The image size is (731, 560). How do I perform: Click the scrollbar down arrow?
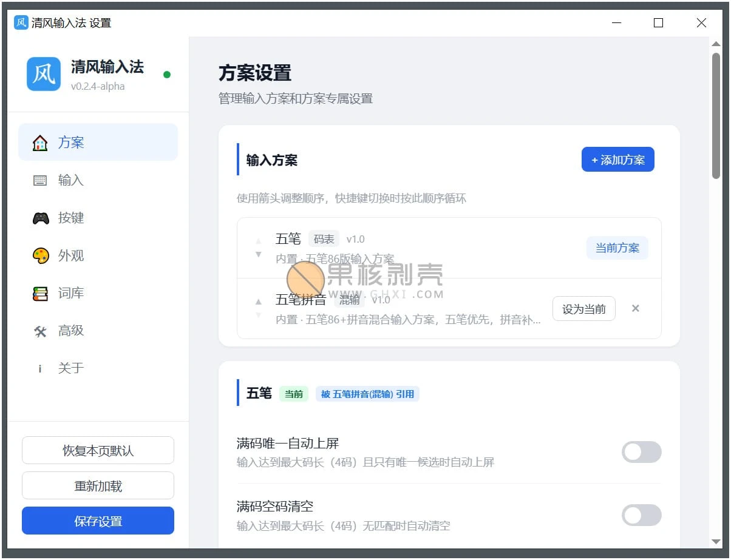[x=716, y=541]
